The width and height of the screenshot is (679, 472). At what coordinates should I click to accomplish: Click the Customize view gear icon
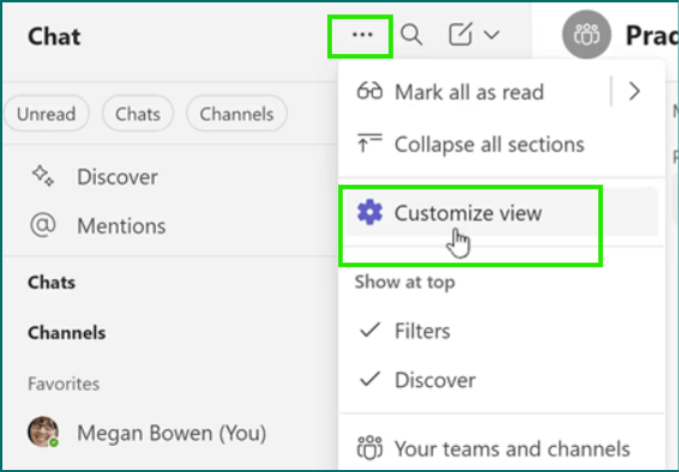(370, 212)
